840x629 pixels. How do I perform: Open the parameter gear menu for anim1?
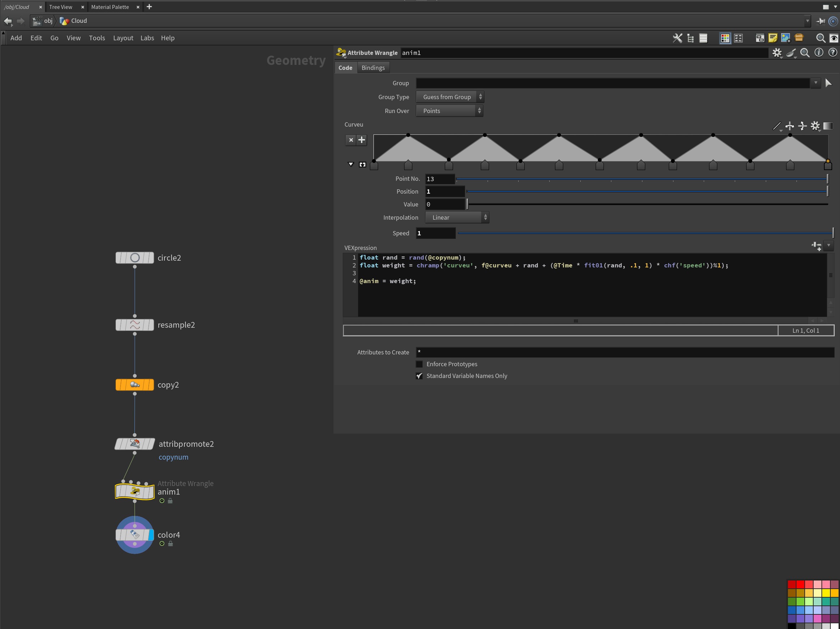coord(777,53)
